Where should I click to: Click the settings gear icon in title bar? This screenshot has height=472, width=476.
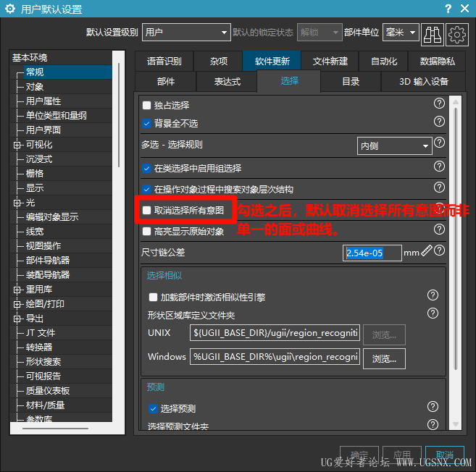(9, 9)
